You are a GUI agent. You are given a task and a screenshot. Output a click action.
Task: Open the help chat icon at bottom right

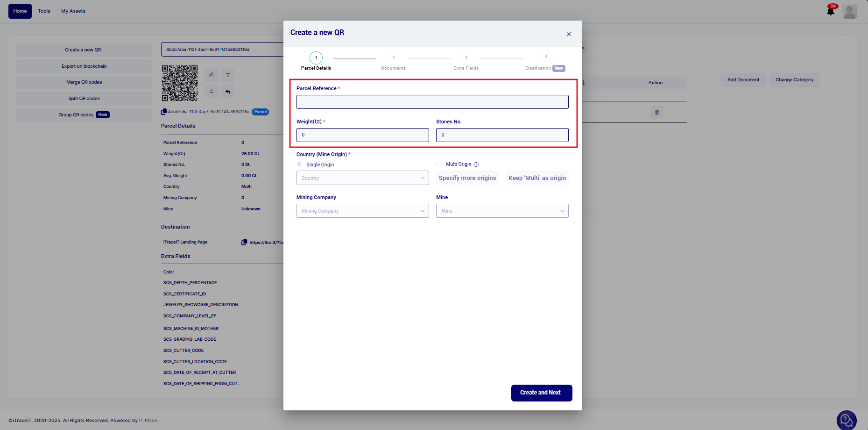point(846,420)
